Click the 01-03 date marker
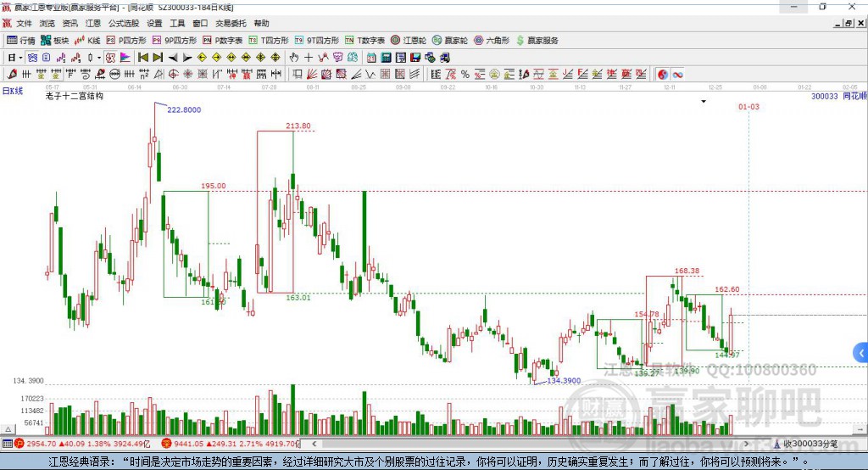Image resolution: width=868 pixels, height=470 pixels. (x=748, y=106)
